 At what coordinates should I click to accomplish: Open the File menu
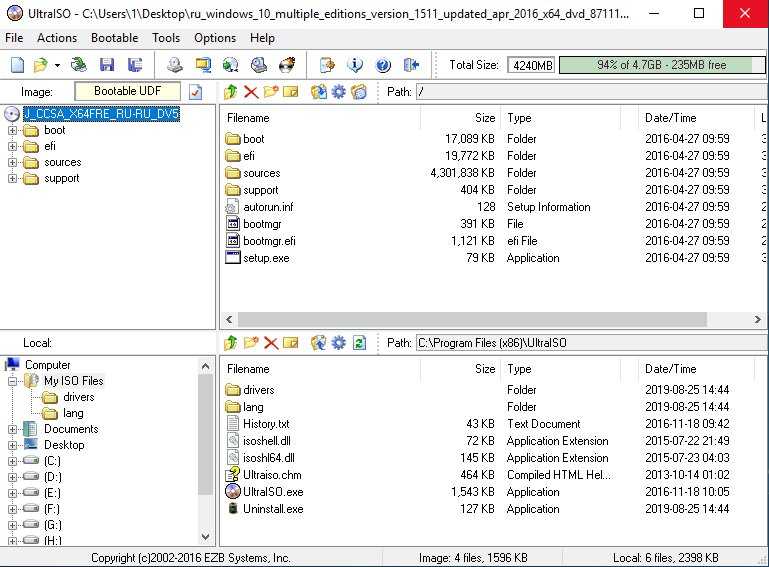tap(14, 38)
